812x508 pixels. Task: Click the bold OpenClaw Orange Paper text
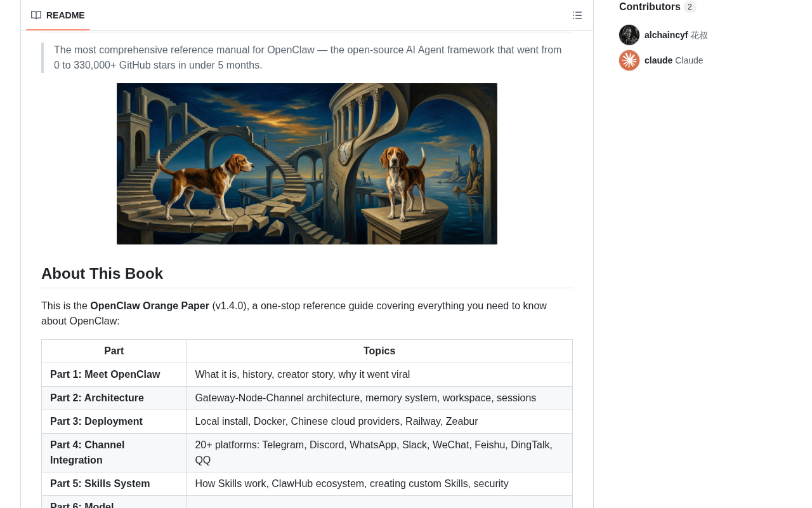pos(150,306)
